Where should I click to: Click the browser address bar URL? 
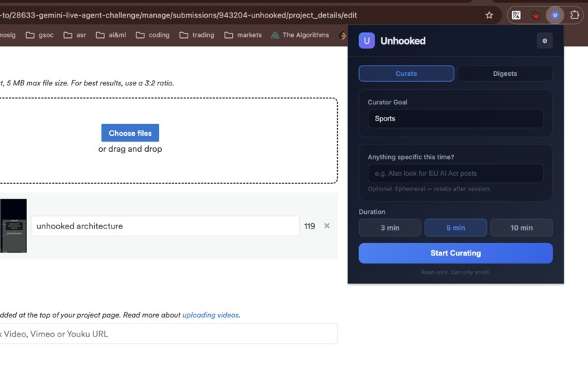(x=179, y=15)
